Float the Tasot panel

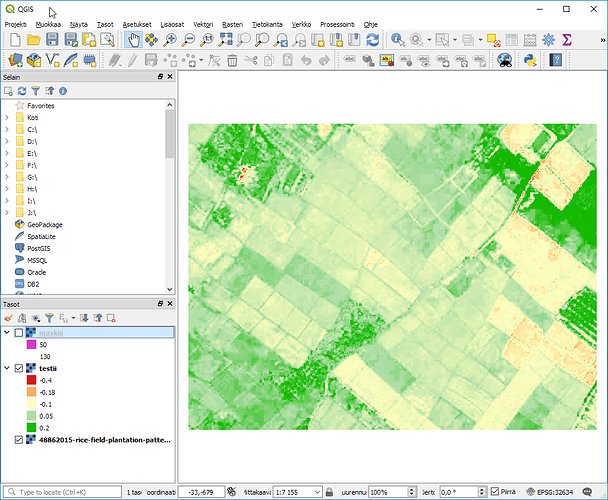pyautogui.click(x=160, y=304)
